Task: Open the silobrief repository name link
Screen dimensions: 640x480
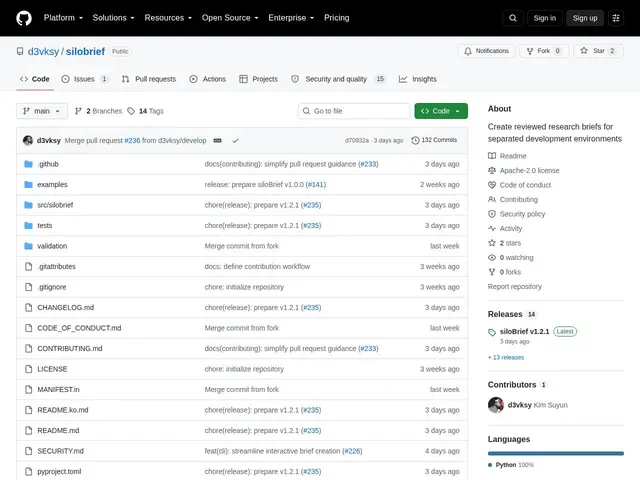Action: 85,51
